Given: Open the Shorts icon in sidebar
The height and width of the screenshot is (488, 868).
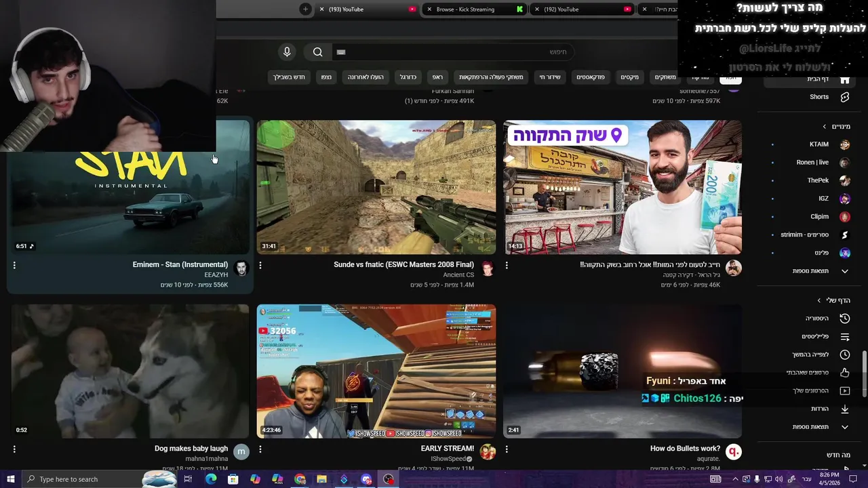Looking at the screenshot, I should (844, 97).
